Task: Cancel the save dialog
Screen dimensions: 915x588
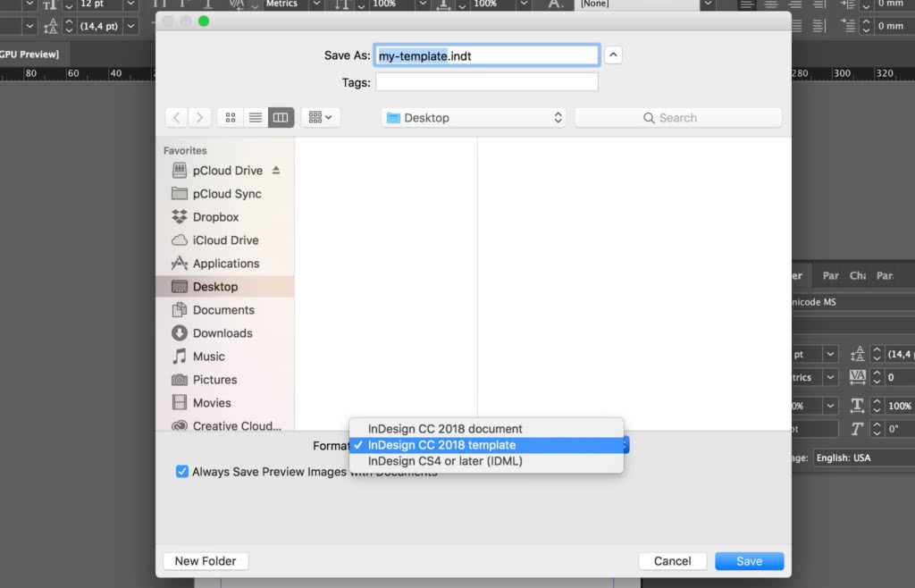Action: 672,561
